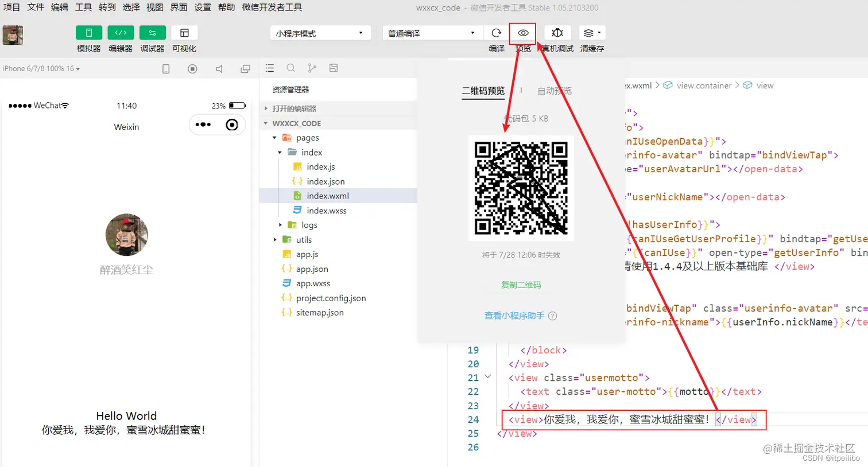Image resolution: width=868 pixels, height=467 pixels.
Task: Open the 界面 menu
Action: click(x=179, y=7)
